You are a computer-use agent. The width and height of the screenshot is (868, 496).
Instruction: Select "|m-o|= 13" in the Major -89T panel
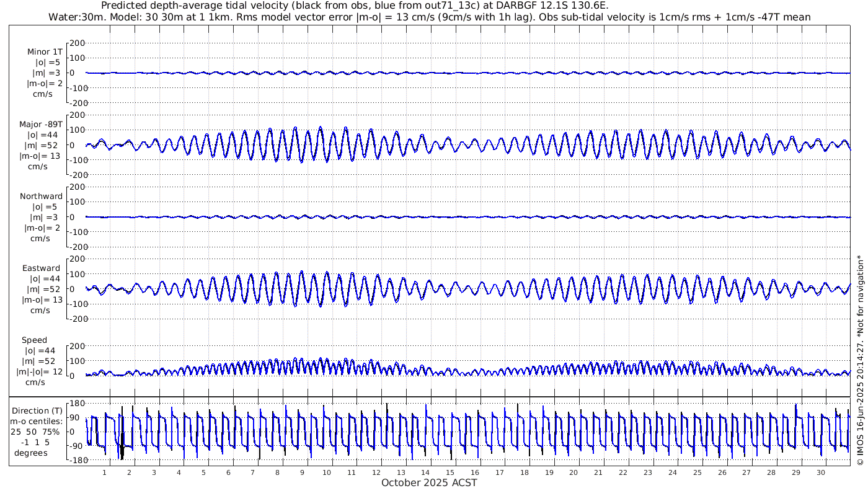click(x=41, y=156)
